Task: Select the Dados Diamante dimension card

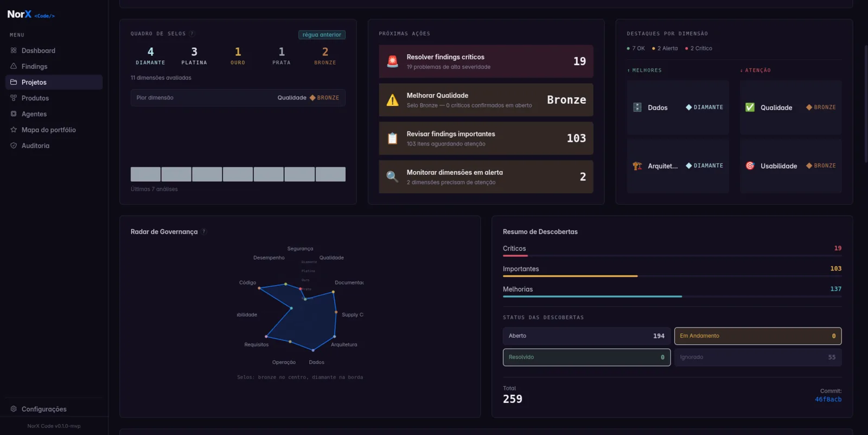Action: pos(678,108)
